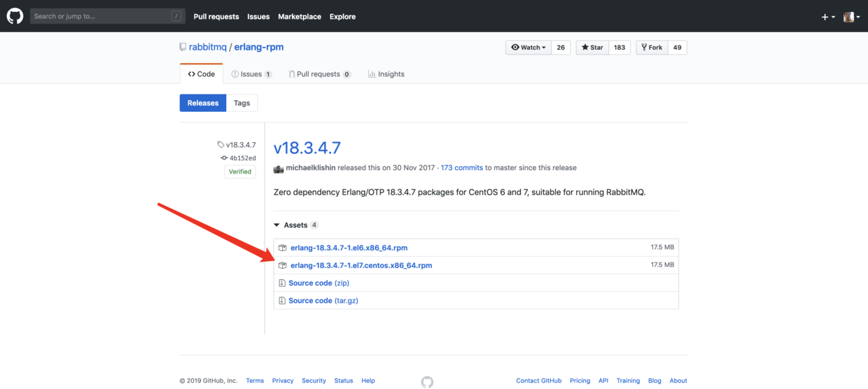The image size is (868, 389).
Task: Open the user avatar menu
Action: (851, 17)
